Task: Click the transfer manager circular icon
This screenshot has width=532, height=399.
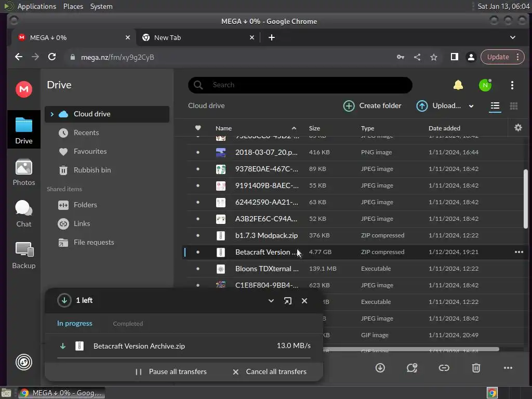Action: 24,362
